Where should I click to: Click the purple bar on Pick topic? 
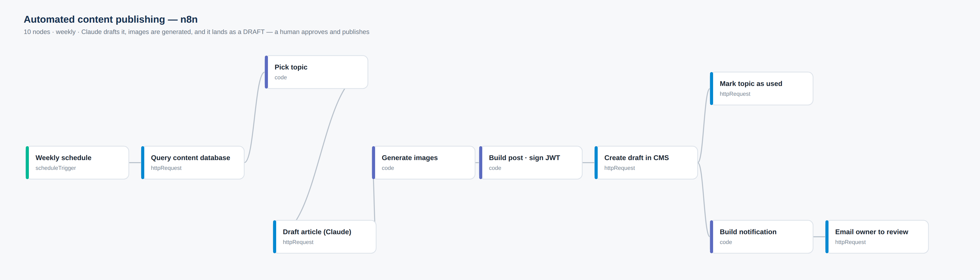266,72
